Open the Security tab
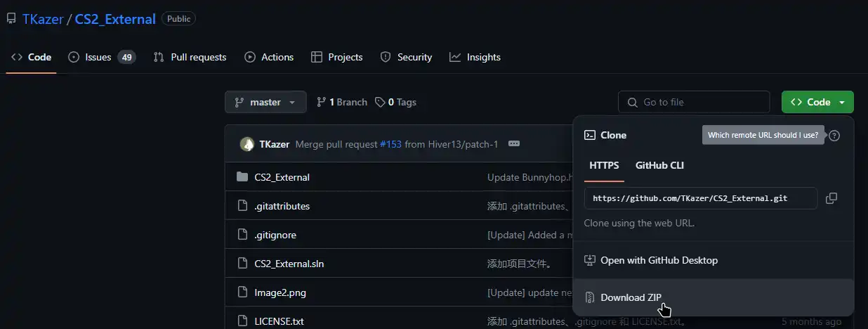The image size is (868, 329). point(406,57)
